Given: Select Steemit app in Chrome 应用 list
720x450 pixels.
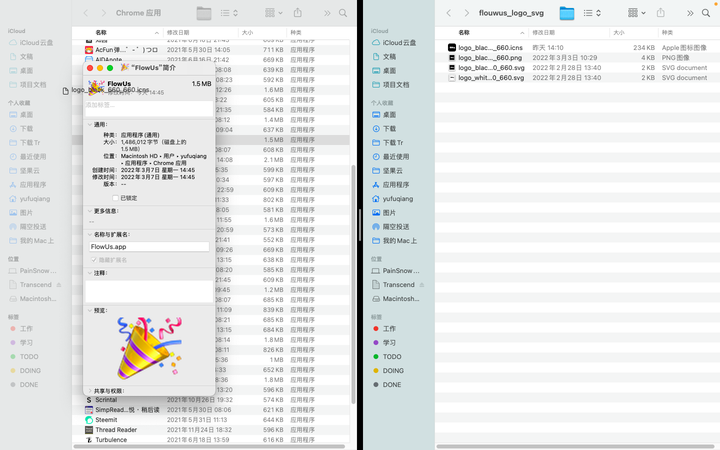Looking at the screenshot, I should [106, 420].
